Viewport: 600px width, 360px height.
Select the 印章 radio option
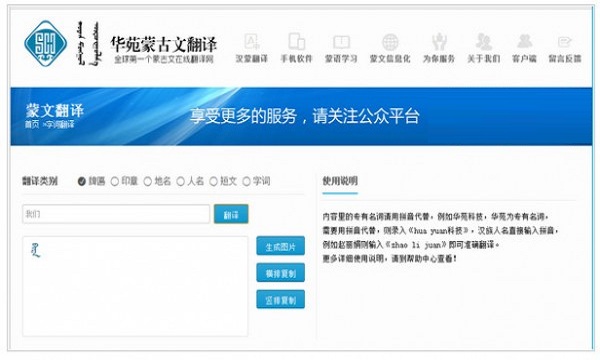click(x=114, y=181)
